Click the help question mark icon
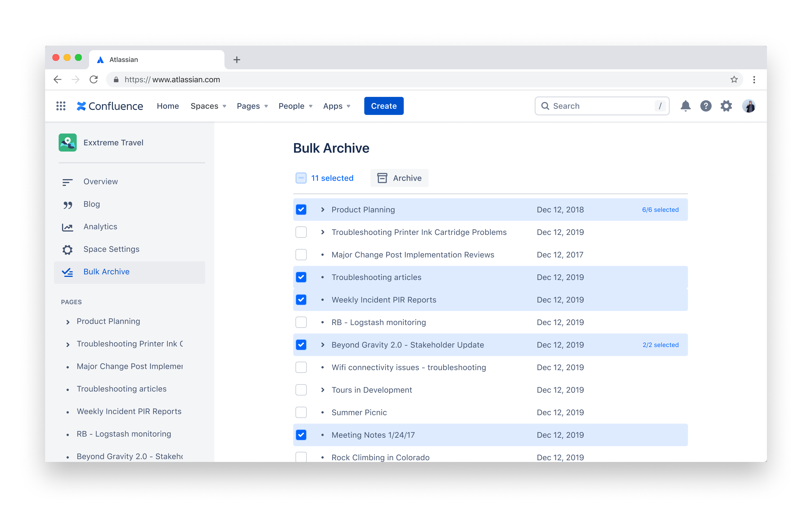 pyautogui.click(x=706, y=106)
